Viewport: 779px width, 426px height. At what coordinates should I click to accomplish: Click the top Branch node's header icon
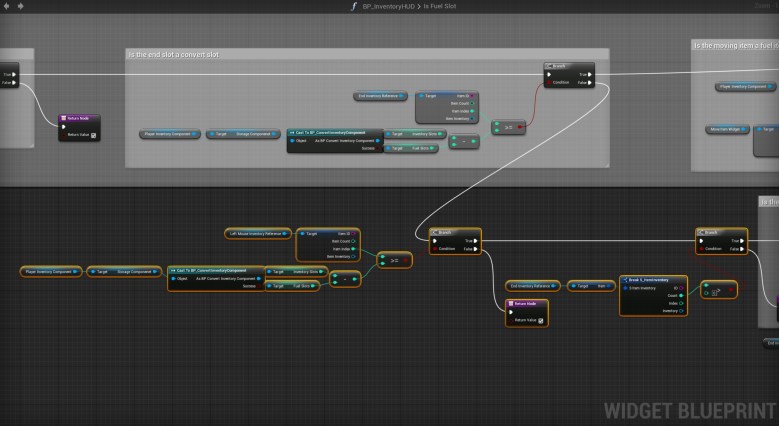pyautogui.click(x=549, y=66)
